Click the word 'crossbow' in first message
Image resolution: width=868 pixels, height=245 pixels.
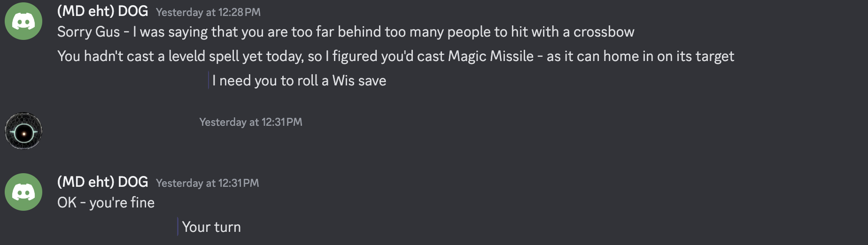604,32
